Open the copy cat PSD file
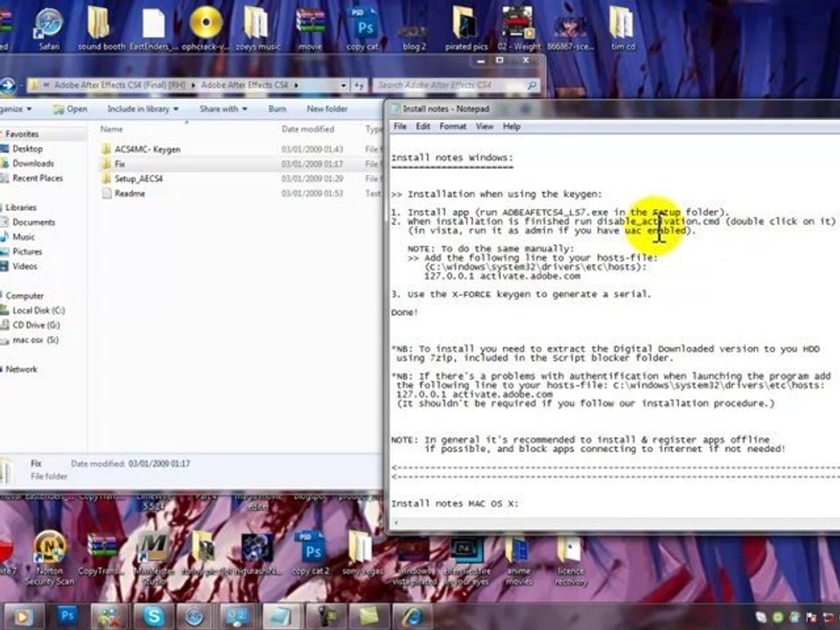Viewport: 840px width, 630px height. (362, 30)
